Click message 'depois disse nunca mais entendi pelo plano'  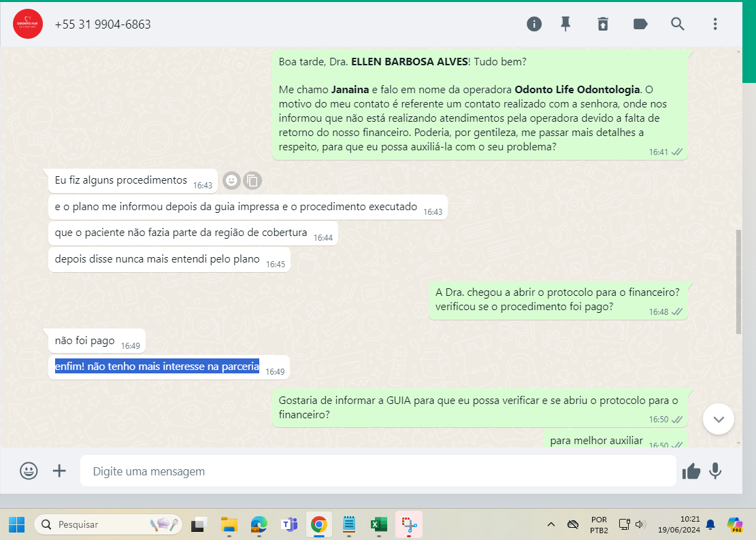[x=169, y=260]
